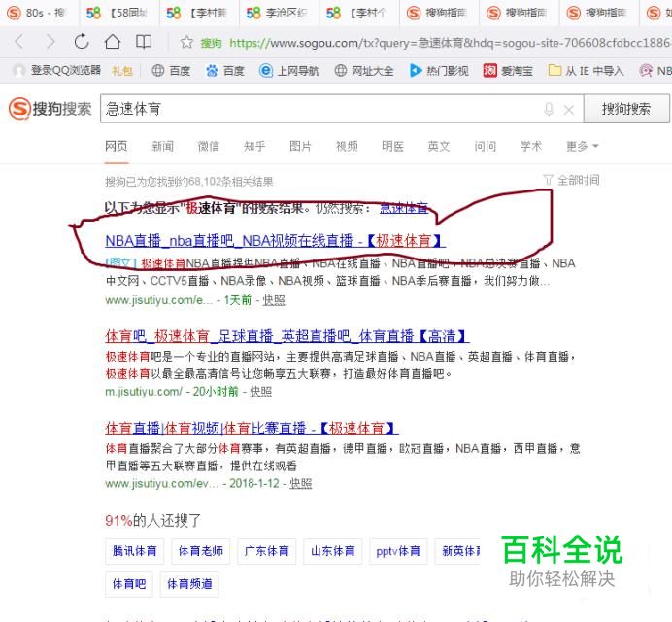Select the 知乎 search category
This screenshot has width=672, height=622.
(254, 147)
